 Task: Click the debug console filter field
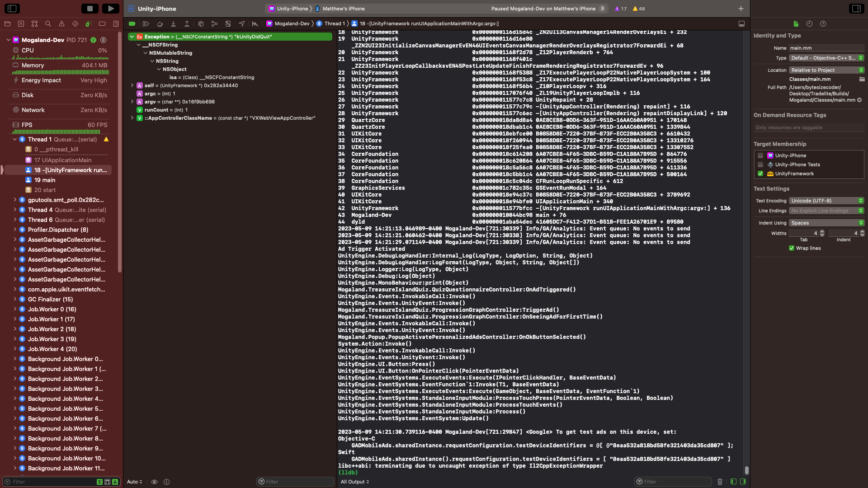[674, 482]
